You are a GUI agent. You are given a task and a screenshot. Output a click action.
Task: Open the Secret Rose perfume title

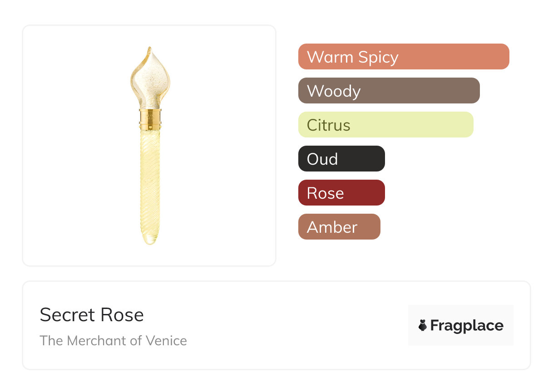tap(92, 315)
